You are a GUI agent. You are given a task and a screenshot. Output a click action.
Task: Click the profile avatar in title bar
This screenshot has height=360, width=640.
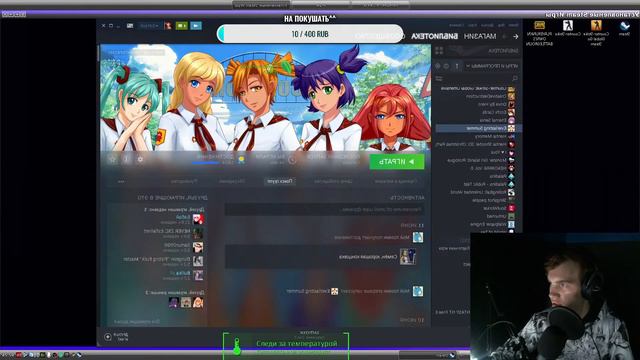coord(168,26)
